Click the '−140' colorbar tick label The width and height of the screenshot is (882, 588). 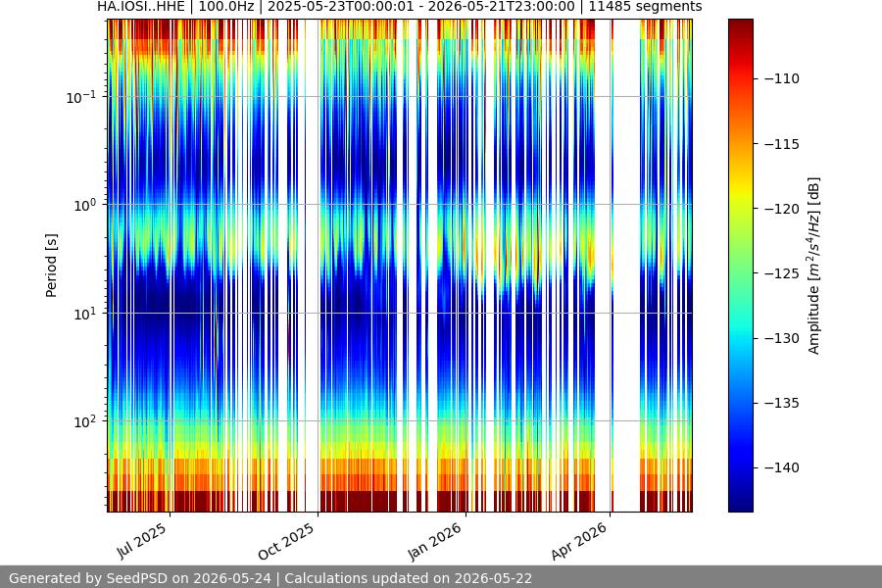click(782, 467)
